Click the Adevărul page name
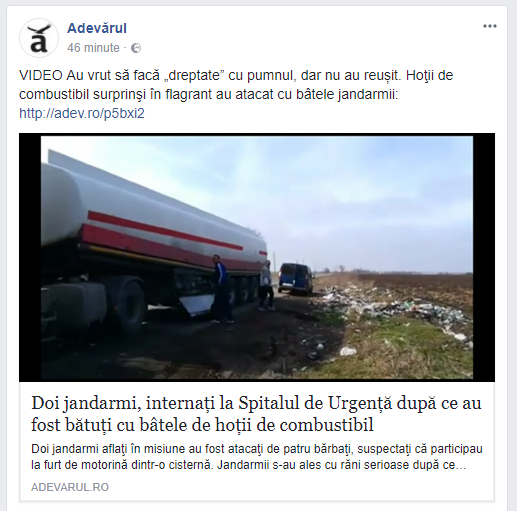 [97, 28]
